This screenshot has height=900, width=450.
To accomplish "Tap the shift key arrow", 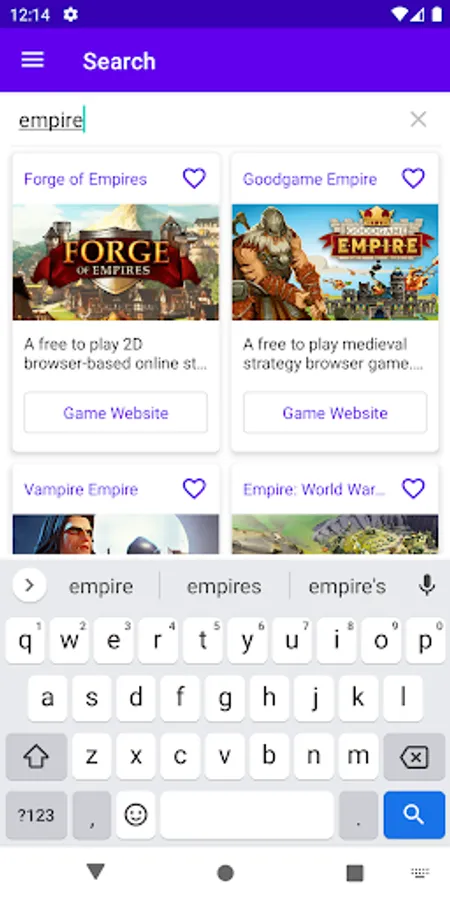I will (36, 757).
